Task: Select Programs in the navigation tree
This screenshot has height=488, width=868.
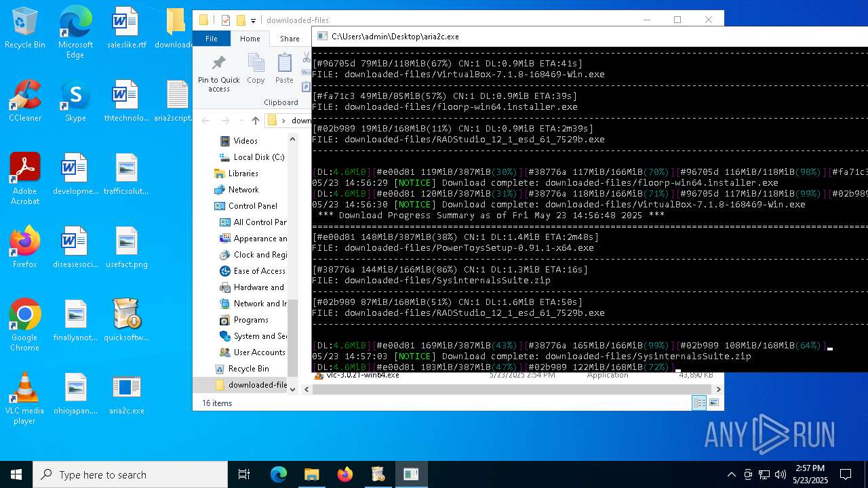Action: click(x=244, y=320)
